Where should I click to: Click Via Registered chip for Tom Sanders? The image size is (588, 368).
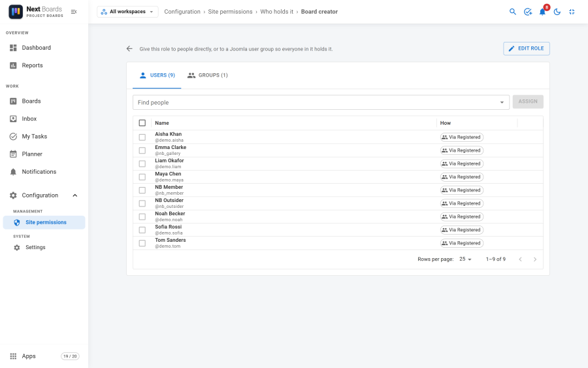pos(462,243)
